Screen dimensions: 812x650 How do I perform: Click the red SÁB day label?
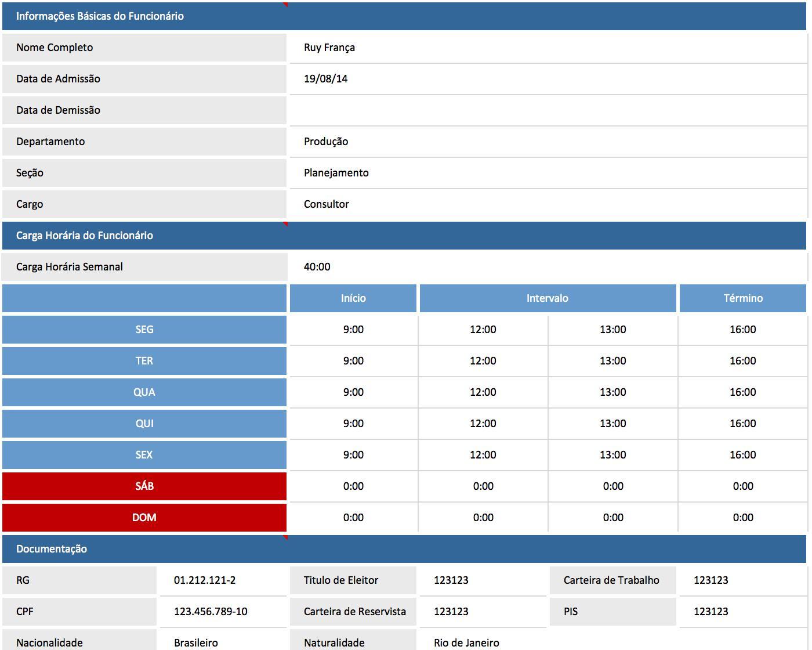(144, 486)
